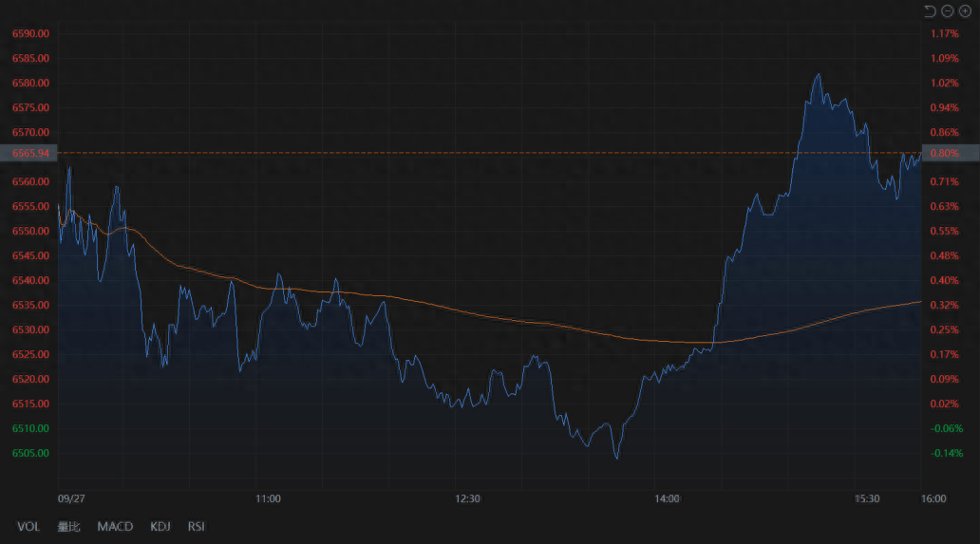Select the 量比 indicator tab
The image size is (980, 544).
point(68,526)
